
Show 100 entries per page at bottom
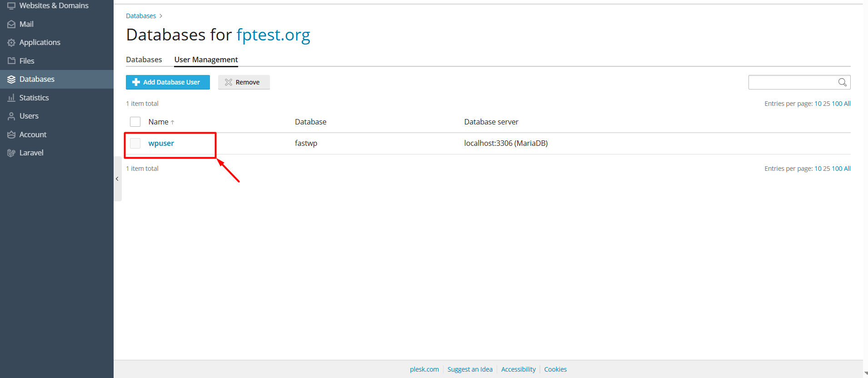pos(837,169)
